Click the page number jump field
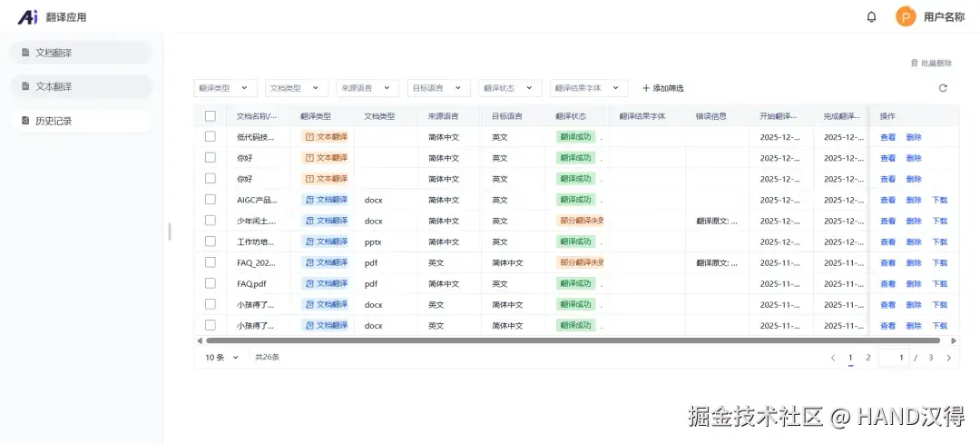 point(894,358)
